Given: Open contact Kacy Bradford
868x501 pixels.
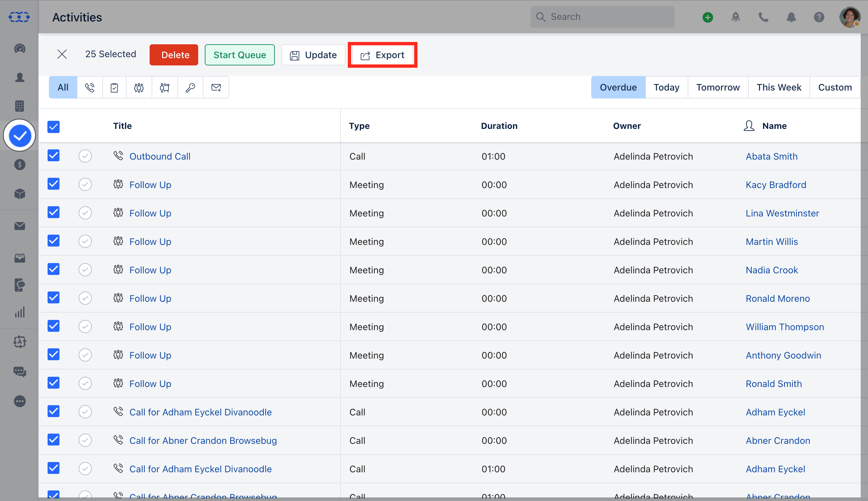Looking at the screenshot, I should coord(776,185).
